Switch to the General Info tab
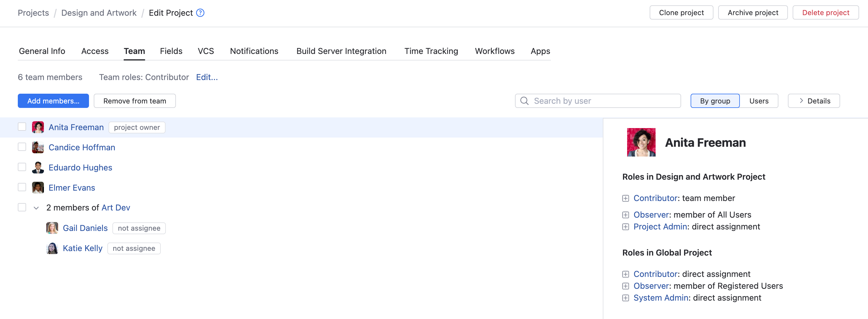This screenshot has height=319, width=868. pyautogui.click(x=42, y=51)
